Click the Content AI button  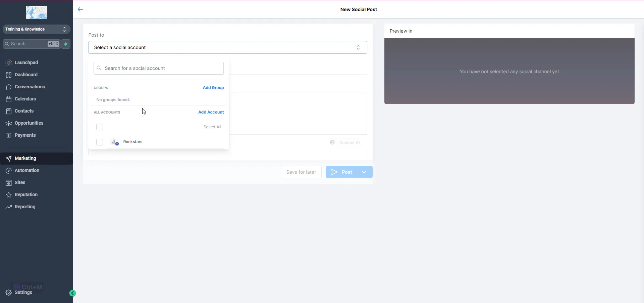click(x=345, y=142)
